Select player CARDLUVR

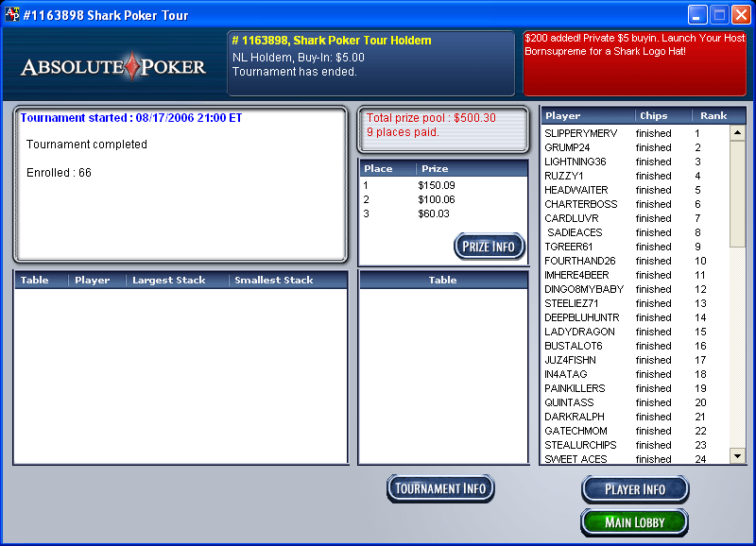pos(635,218)
